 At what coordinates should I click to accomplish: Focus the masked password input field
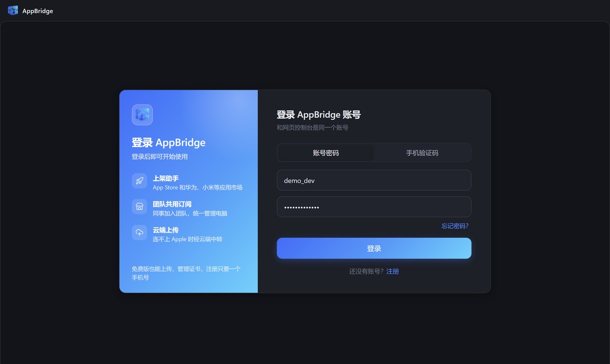[x=374, y=207]
